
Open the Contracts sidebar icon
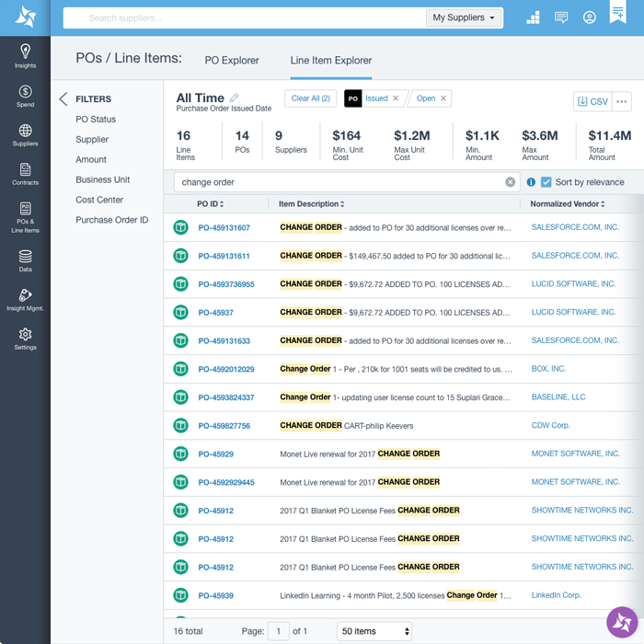25,174
